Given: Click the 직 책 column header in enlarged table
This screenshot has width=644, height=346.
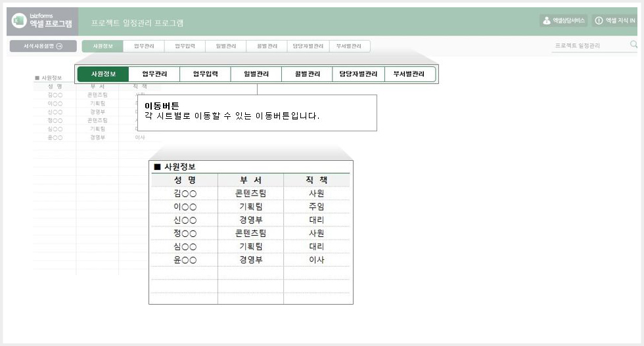Looking at the screenshot, I should [316, 180].
